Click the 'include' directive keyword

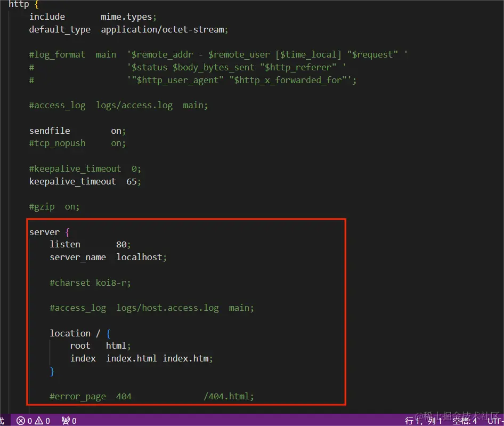coord(47,17)
